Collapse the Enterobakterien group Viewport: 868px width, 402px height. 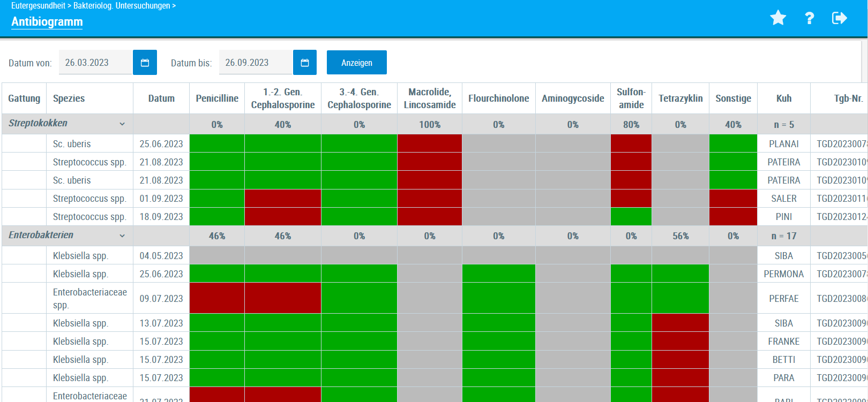[122, 236]
